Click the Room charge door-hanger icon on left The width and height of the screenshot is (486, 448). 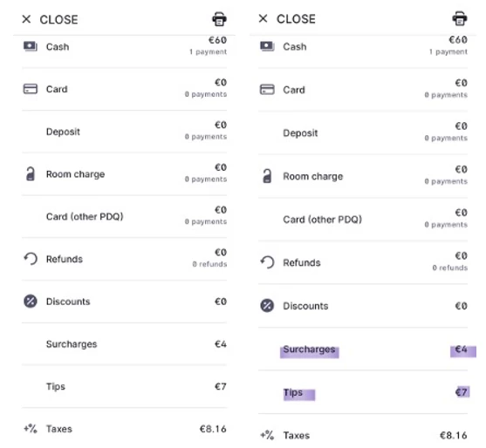tap(30, 174)
